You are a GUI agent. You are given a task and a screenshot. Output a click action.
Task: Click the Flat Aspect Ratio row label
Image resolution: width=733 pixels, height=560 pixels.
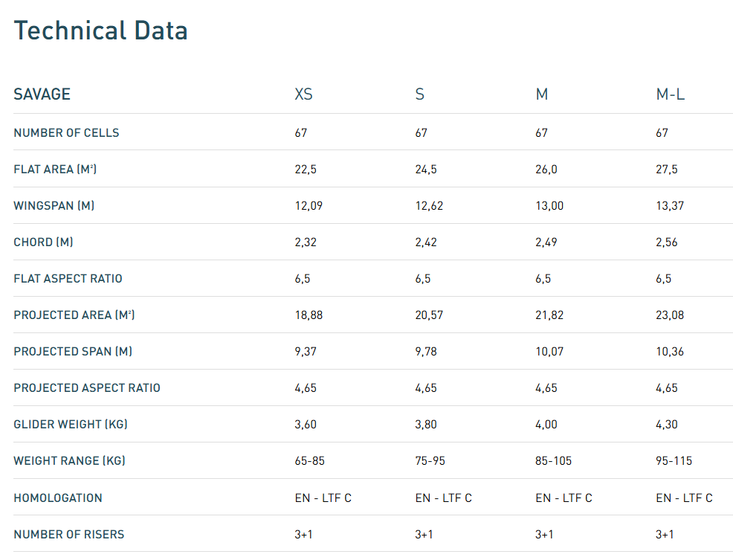coord(68,279)
